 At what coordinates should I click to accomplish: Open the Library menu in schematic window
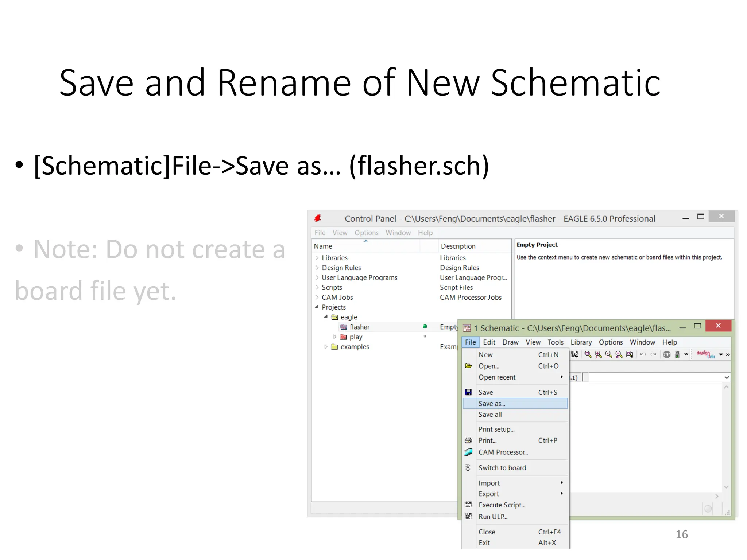pyautogui.click(x=581, y=342)
